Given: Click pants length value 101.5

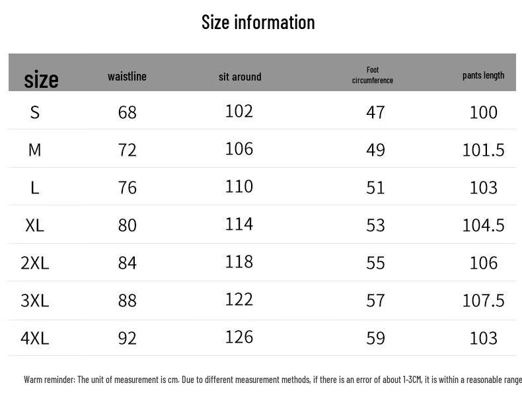Looking at the screenshot, I should click(483, 150).
